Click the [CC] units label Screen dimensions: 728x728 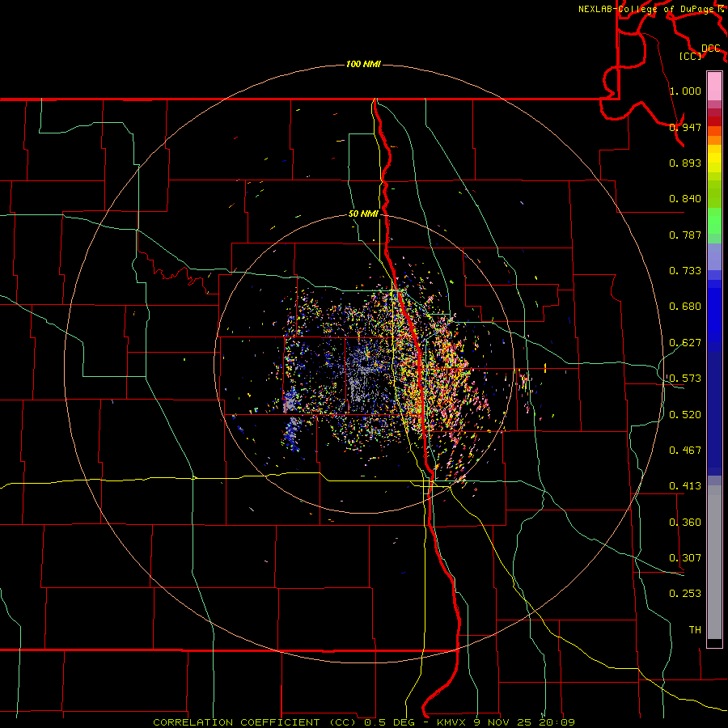690,56
